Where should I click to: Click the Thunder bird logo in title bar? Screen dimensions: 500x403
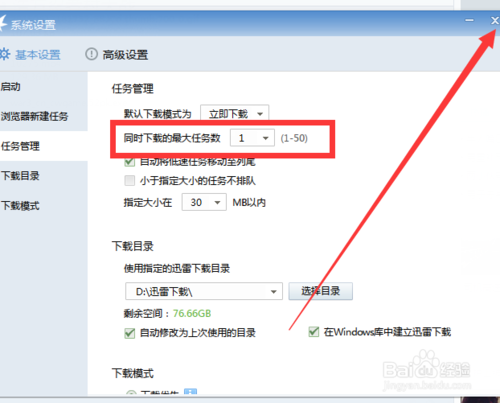(x=3, y=24)
